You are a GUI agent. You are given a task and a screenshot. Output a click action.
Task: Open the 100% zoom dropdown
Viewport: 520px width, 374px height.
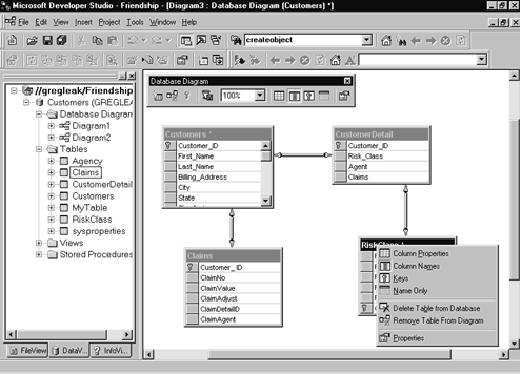click(x=260, y=96)
